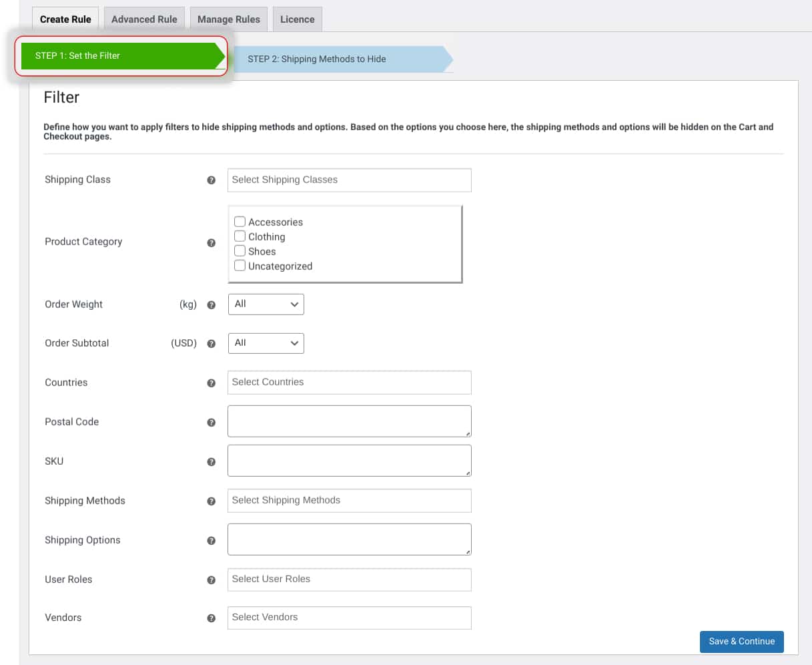Click the User Roles label
This screenshot has height=665, width=812.
click(69, 580)
